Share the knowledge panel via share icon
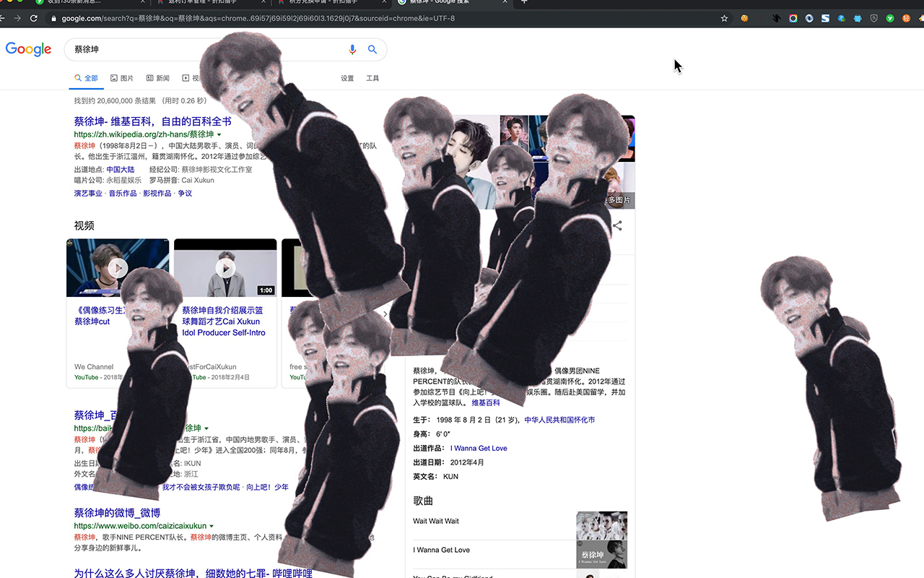 click(x=617, y=225)
